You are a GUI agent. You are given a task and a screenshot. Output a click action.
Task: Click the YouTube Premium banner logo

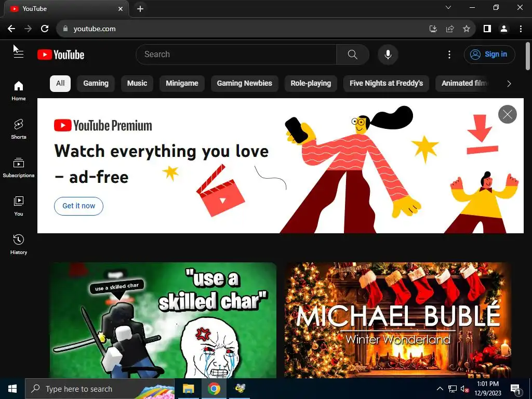point(103,126)
